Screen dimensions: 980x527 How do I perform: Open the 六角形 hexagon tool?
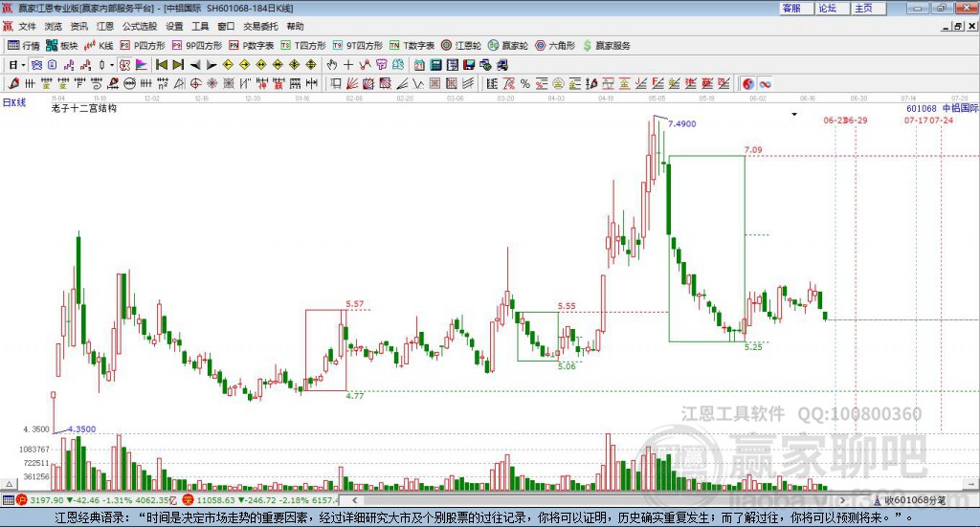tap(555, 46)
